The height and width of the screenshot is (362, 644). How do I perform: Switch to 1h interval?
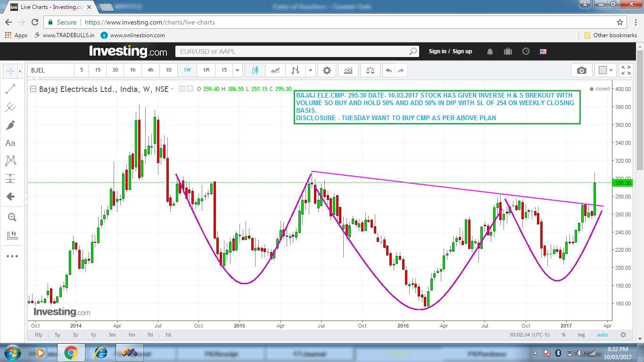coord(133,70)
